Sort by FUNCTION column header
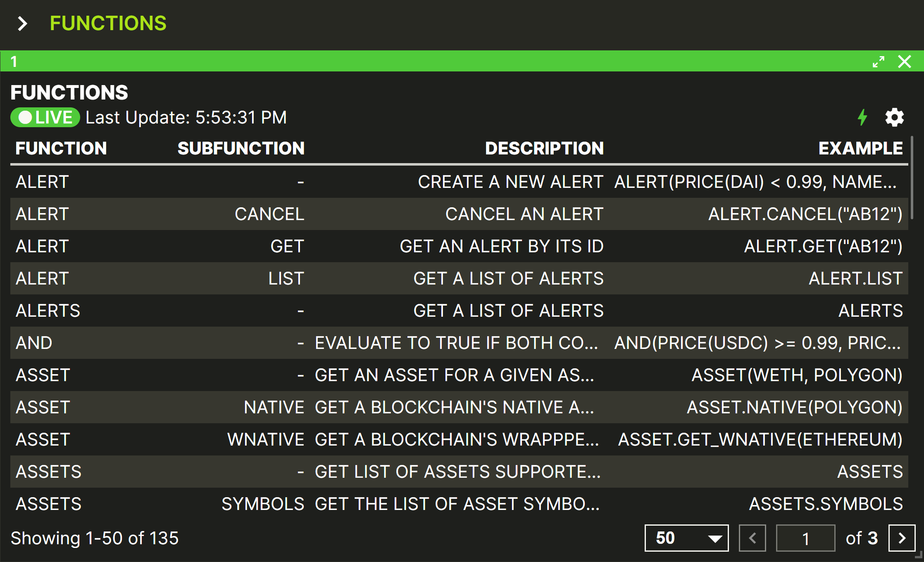Viewport: 924px width, 562px height. tap(61, 148)
